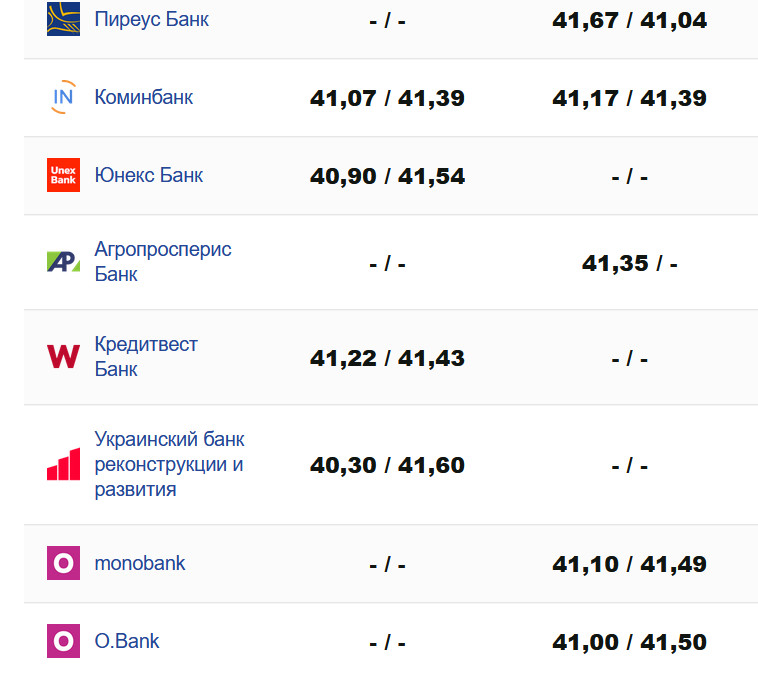Follow the O.Bank text link
The height and width of the screenshot is (678, 758).
[127, 641]
